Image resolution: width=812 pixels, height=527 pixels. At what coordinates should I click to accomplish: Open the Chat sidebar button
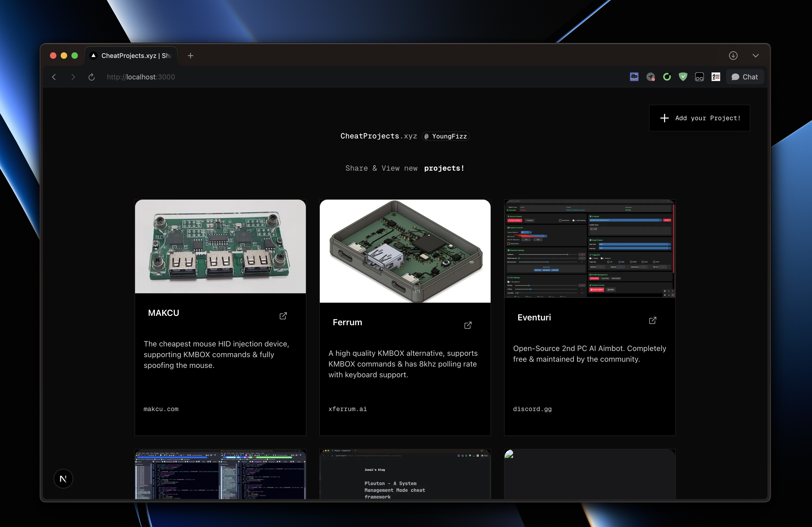[745, 77]
